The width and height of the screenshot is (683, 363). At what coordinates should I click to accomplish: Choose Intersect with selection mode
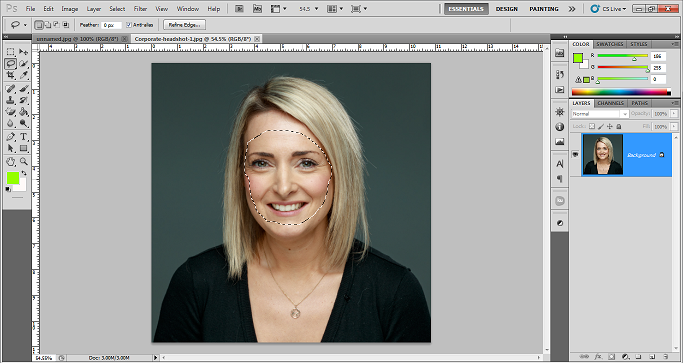point(65,25)
